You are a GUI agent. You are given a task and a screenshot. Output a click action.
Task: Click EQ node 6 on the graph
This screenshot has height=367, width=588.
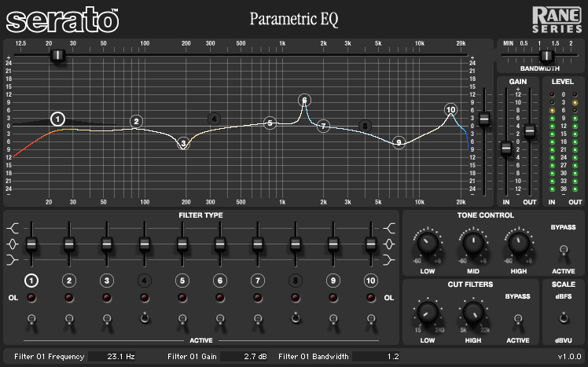click(x=305, y=100)
